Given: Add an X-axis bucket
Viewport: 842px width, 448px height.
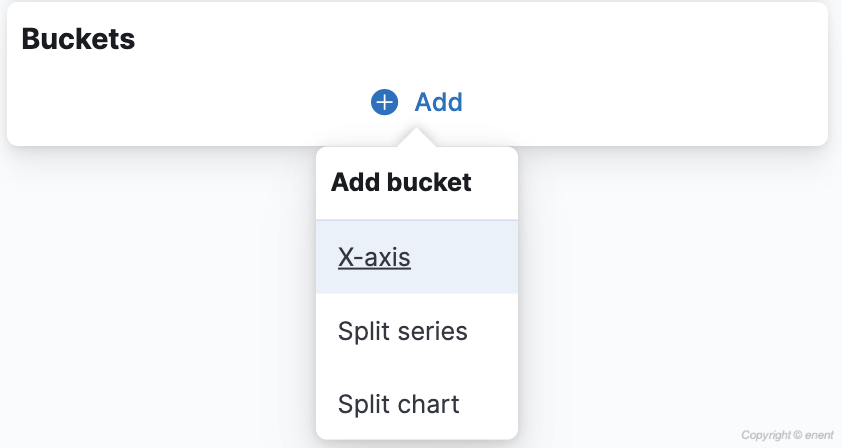Looking at the screenshot, I should (x=417, y=257).
